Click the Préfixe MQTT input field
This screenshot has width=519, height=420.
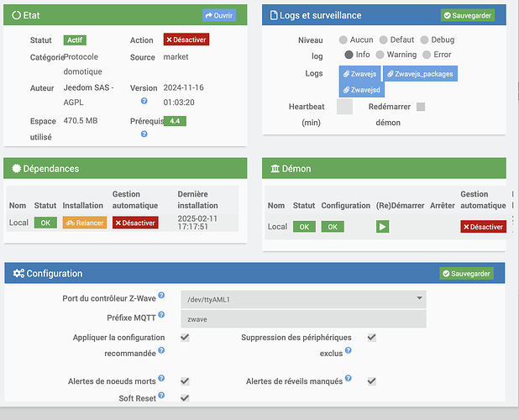tap(303, 319)
